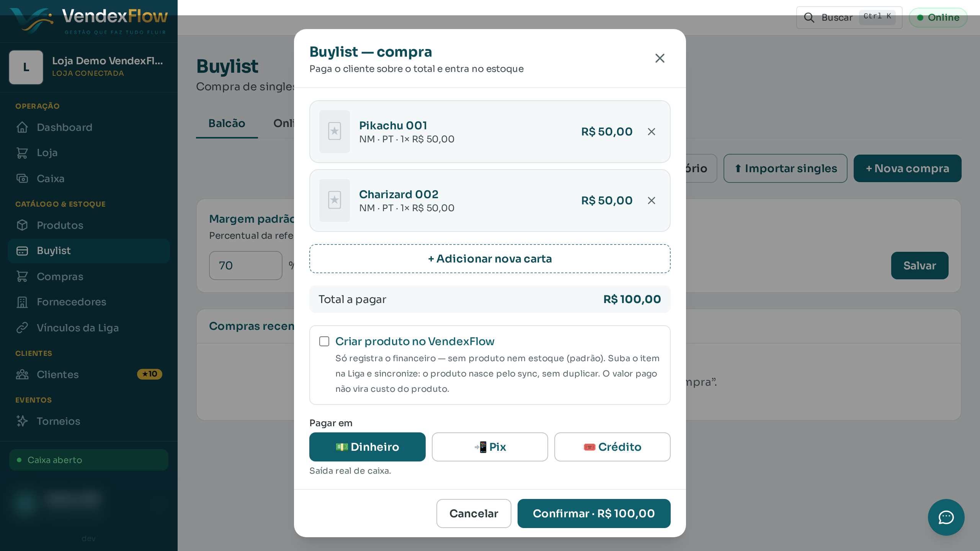Click the Charizard 002 card name
The height and width of the screenshot is (551, 980).
click(399, 194)
